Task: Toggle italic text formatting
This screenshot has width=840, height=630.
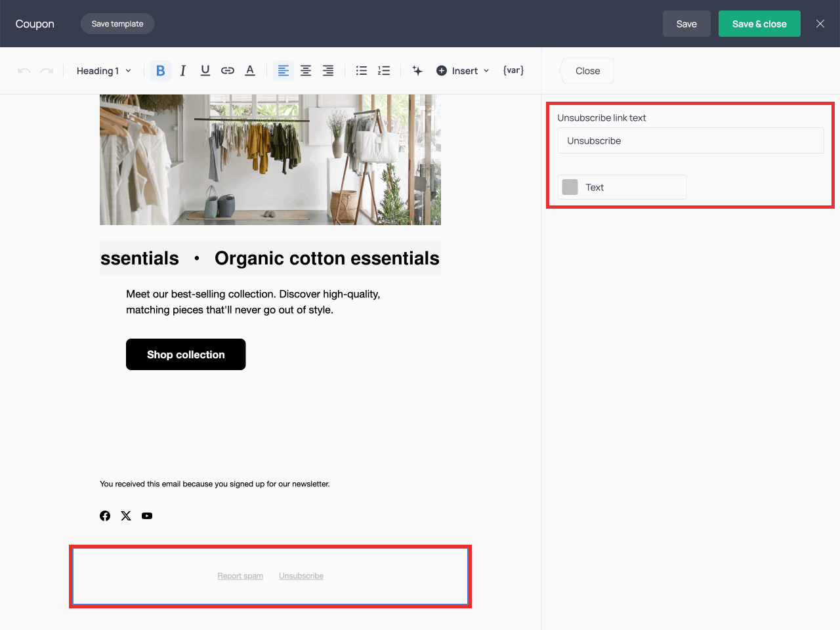Action: (183, 71)
